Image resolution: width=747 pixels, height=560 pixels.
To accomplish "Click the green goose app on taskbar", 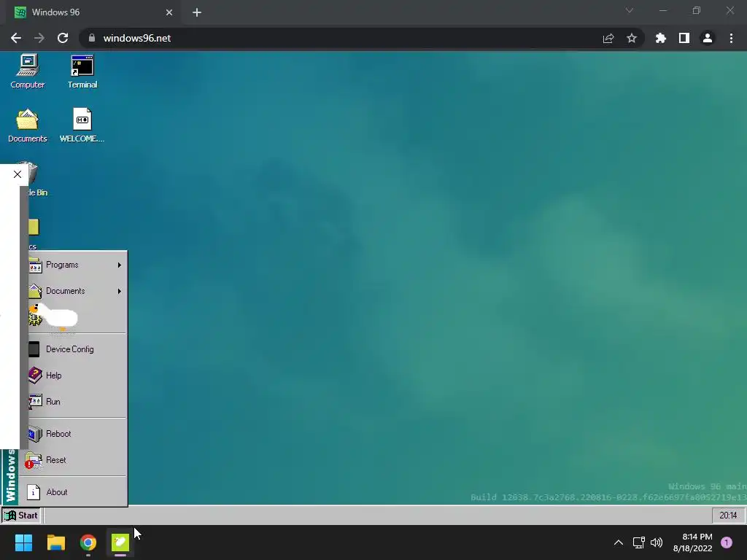I will 120,542.
